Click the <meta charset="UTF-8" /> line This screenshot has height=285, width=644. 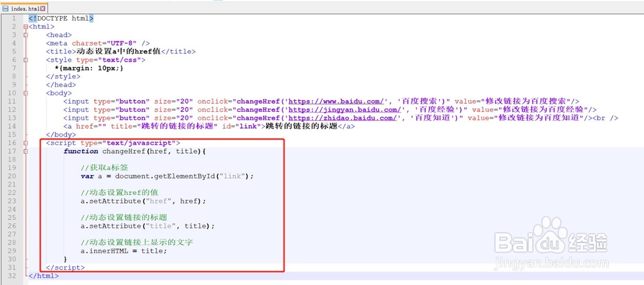[98, 43]
